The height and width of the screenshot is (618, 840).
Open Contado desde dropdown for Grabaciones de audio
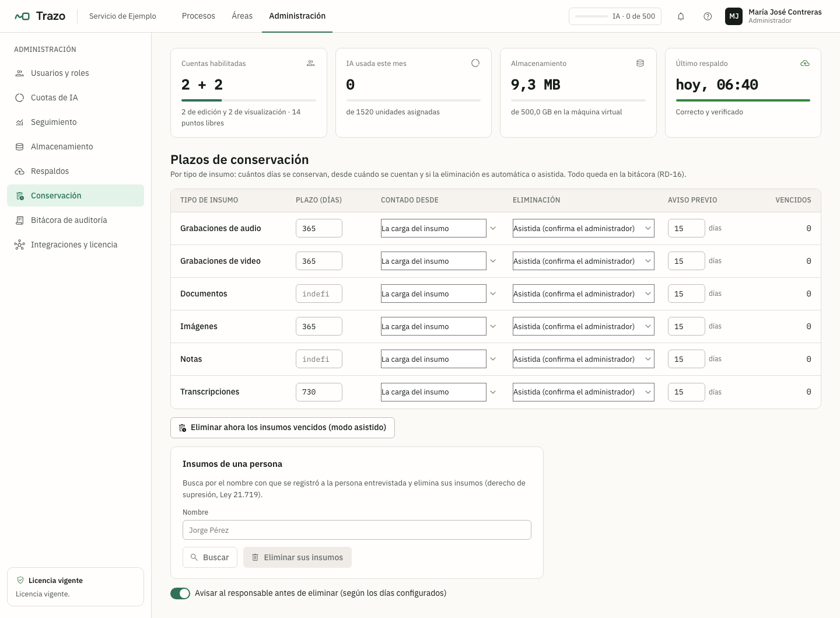tap(433, 228)
